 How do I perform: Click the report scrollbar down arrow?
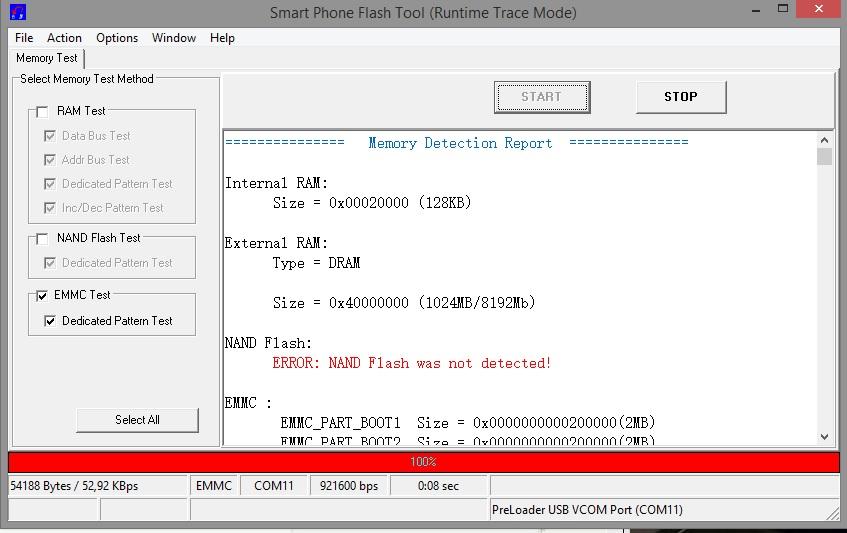(824, 436)
